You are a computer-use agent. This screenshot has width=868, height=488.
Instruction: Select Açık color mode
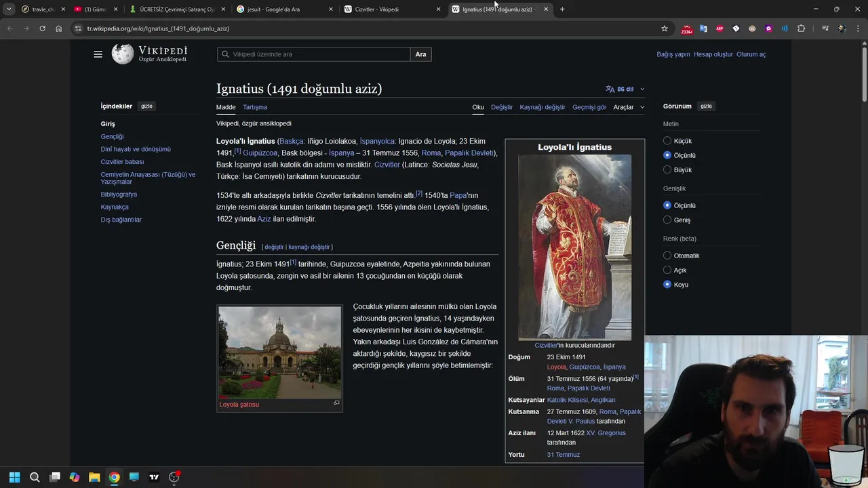(x=667, y=270)
